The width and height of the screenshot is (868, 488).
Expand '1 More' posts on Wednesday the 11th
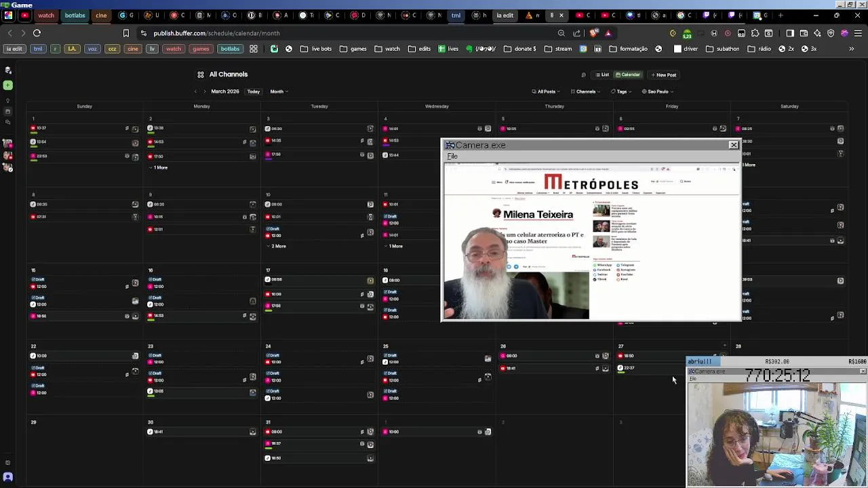[x=393, y=246]
